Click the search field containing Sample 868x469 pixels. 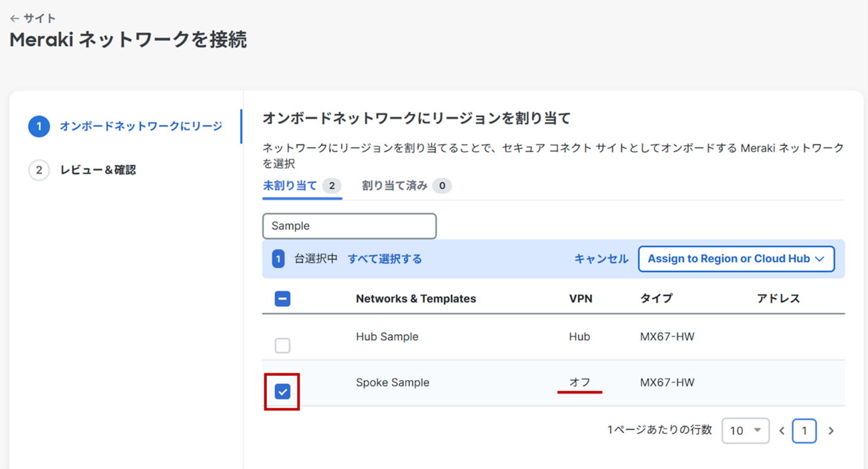[x=349, y=226]
